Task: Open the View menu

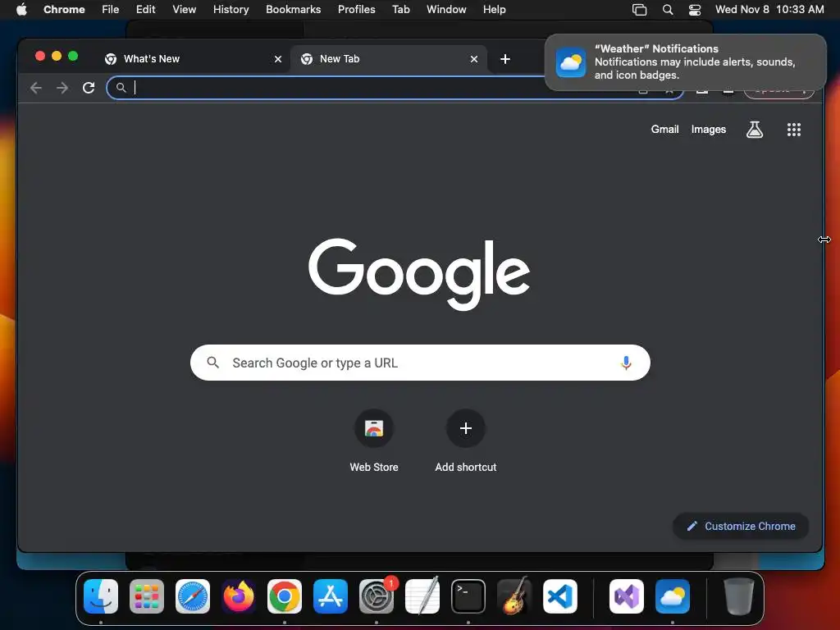Action: [x=185, y=10]
